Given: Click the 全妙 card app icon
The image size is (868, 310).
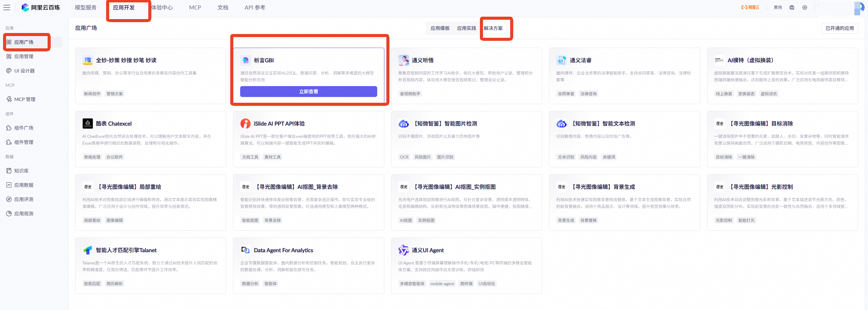Looking at the screenshot, I should (88, 60).
